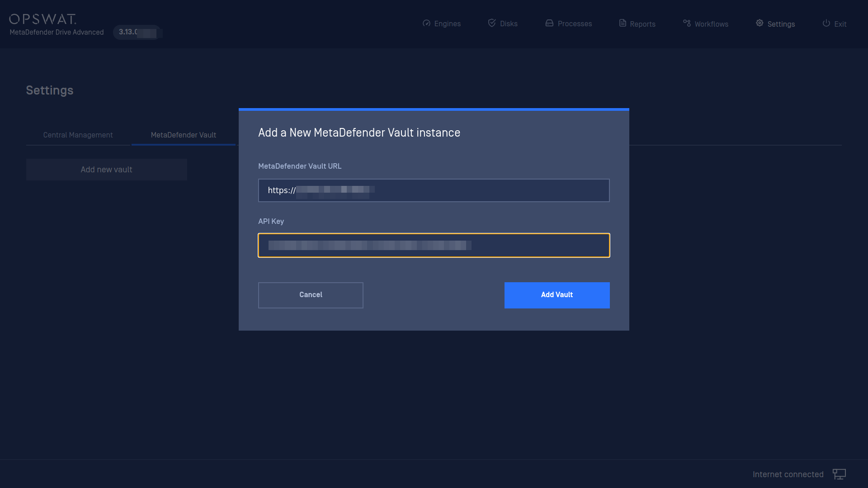Open Processes menu label
The height and width of the screenshot is (488, 868).
(x=575, y=24)
